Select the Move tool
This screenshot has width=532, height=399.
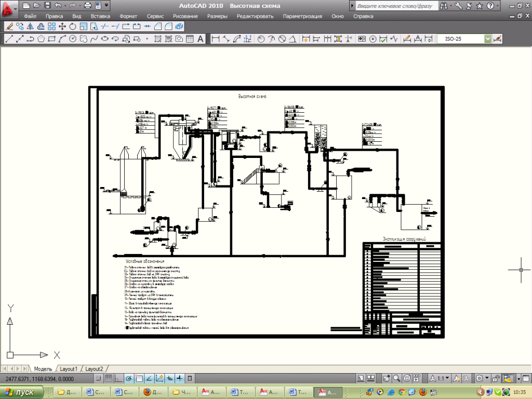[x=62, y=26]
